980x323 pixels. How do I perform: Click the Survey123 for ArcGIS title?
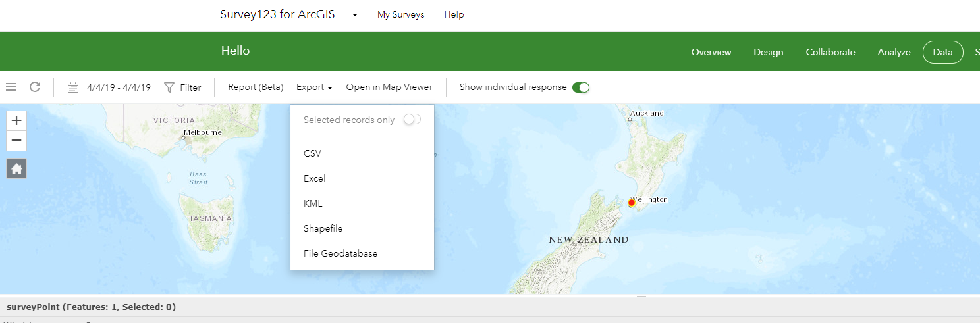click(277, 14)
